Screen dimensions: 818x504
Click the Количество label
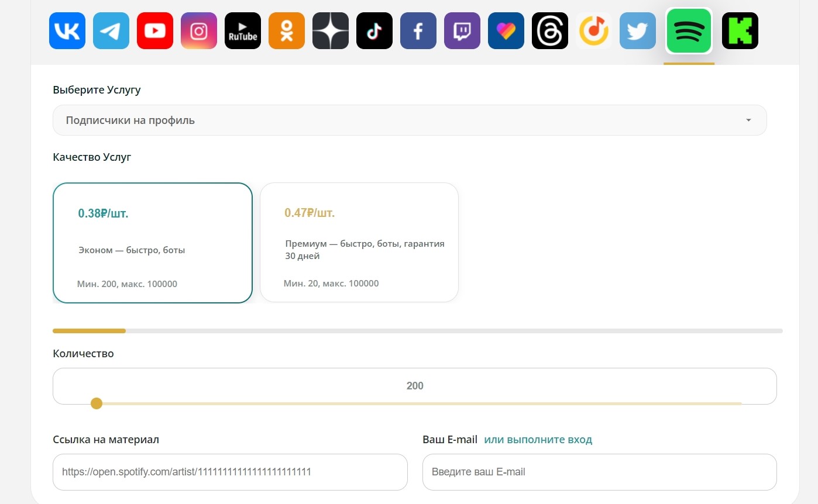83,354
